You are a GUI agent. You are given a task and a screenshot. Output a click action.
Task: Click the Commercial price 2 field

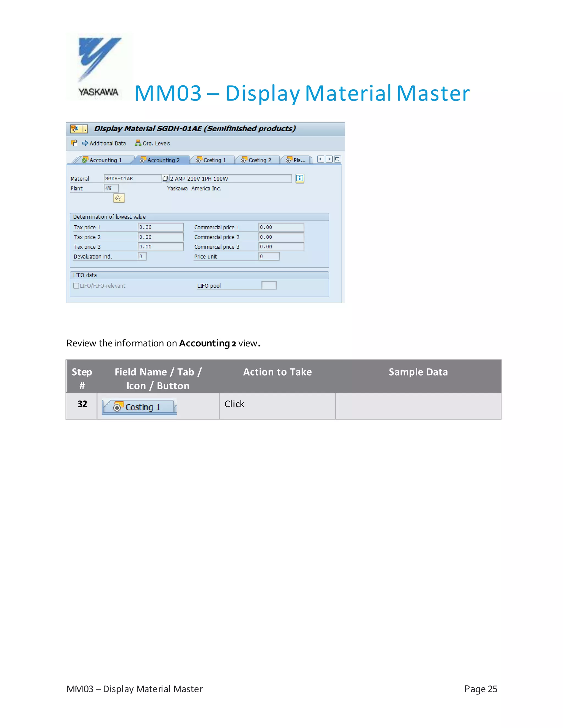(x=281, y=237)
